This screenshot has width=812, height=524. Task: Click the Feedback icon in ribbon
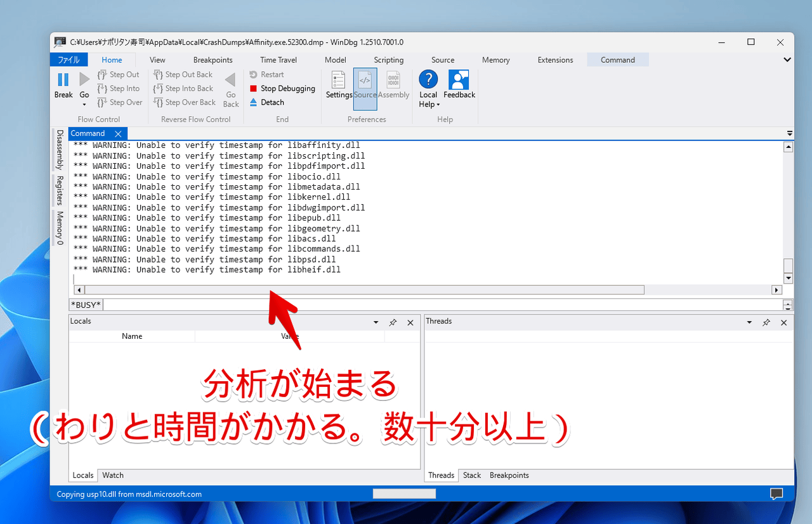click(x=459, y=80)
